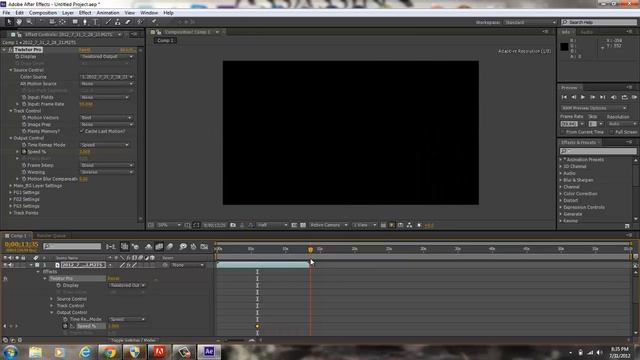Expand the Track Points group
Screen dimensions: 640x360
coord(11,213)
